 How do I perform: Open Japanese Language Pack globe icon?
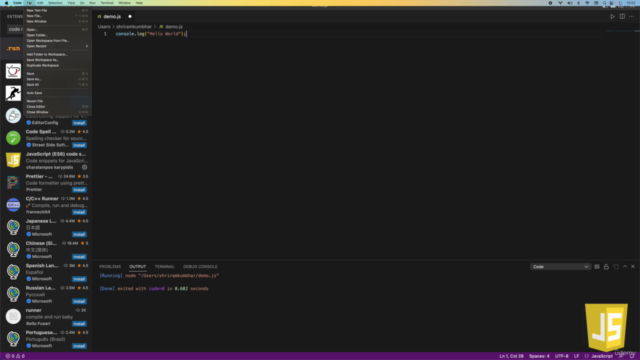coord(13,227)
